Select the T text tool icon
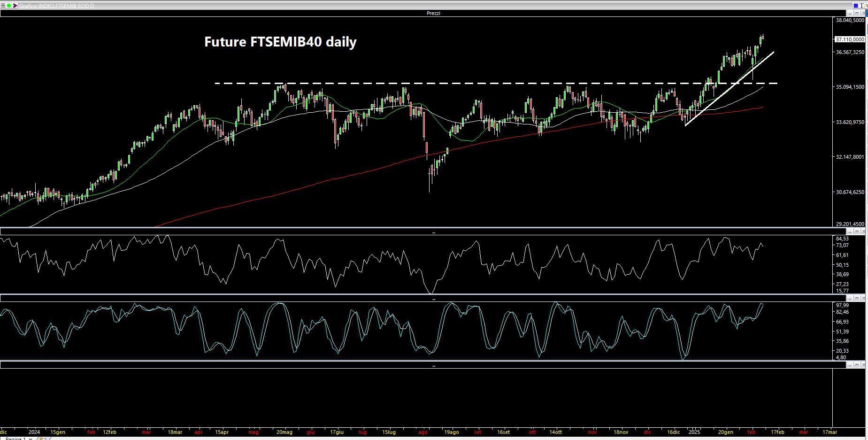Viewport: 868px width, 440px height. [x=861, y=6]
